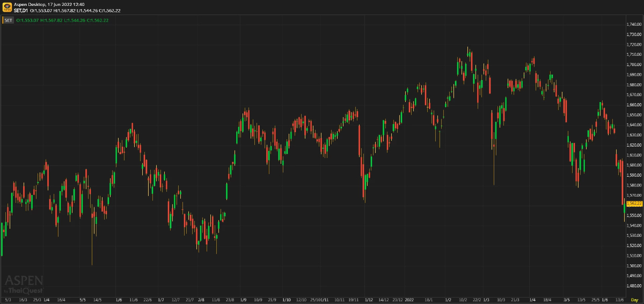Click the Aspen logo icon in header
Image resolution: width=644 pixels, height=304 pixels.
point(6,7)
